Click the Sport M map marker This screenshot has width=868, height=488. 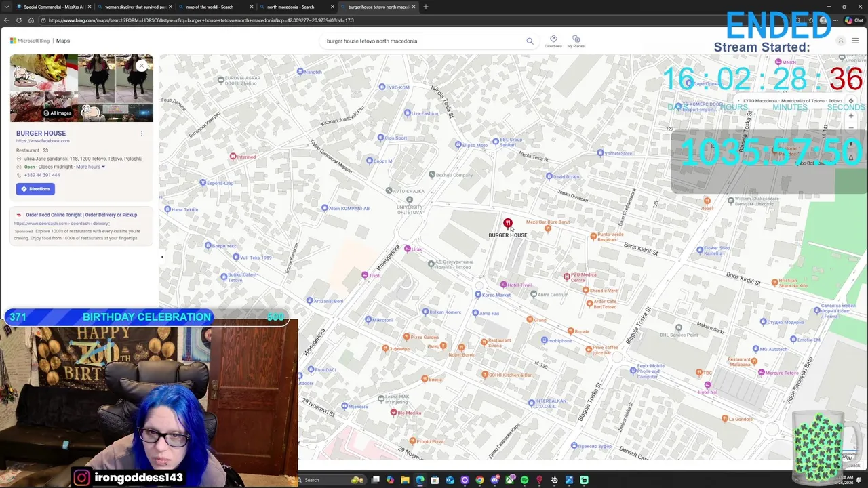tap(369, 161)
